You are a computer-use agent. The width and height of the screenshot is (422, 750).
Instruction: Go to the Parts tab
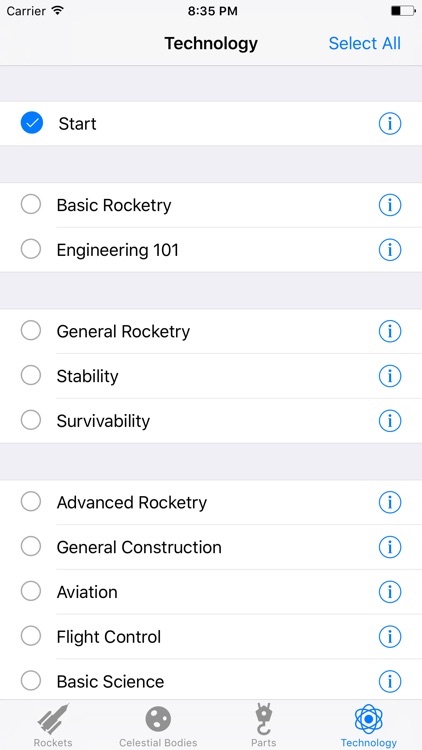pyautogui.click(x=263, y=725)
